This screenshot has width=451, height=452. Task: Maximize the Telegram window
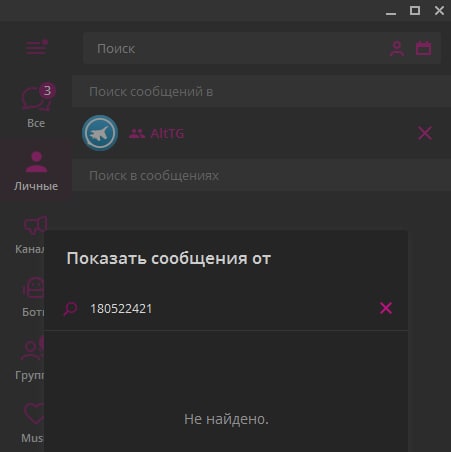[x=415, y=11]
